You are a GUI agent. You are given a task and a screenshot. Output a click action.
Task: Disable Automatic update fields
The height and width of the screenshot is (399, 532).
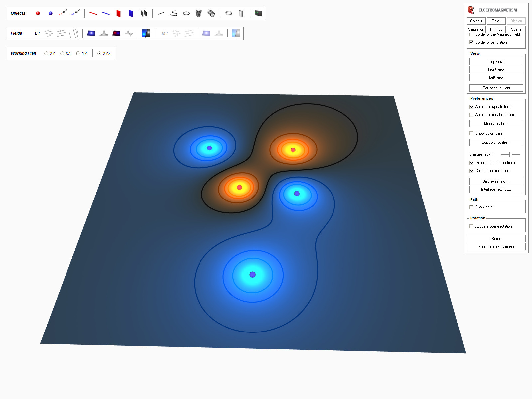(x=472, y=107)
